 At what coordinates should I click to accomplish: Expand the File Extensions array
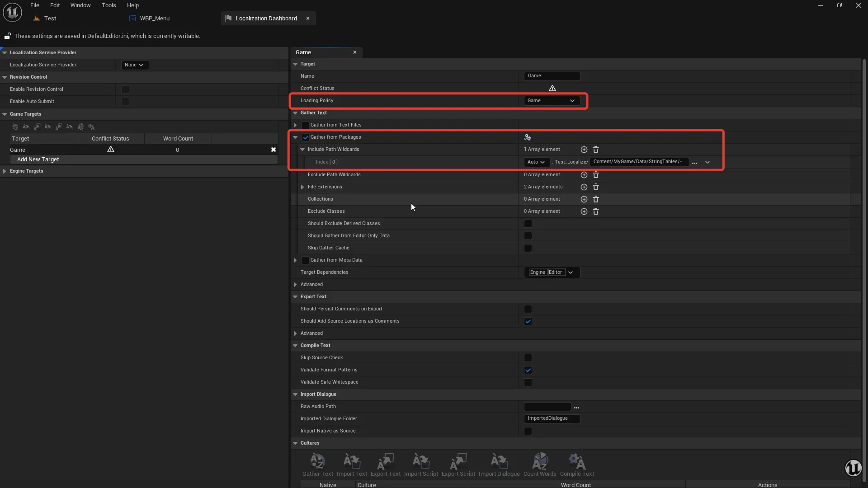pos(302,187)
